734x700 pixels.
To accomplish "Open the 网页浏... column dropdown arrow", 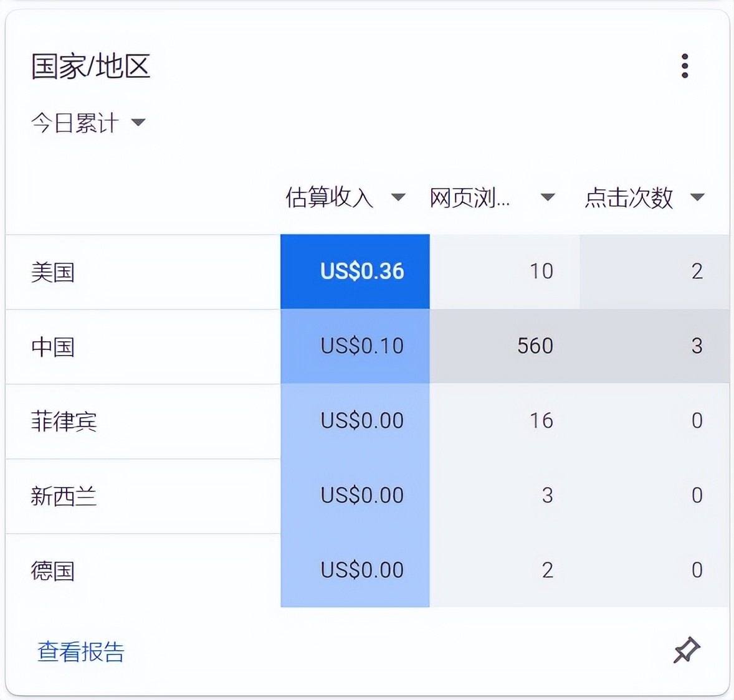I will [x=548, y=197].
